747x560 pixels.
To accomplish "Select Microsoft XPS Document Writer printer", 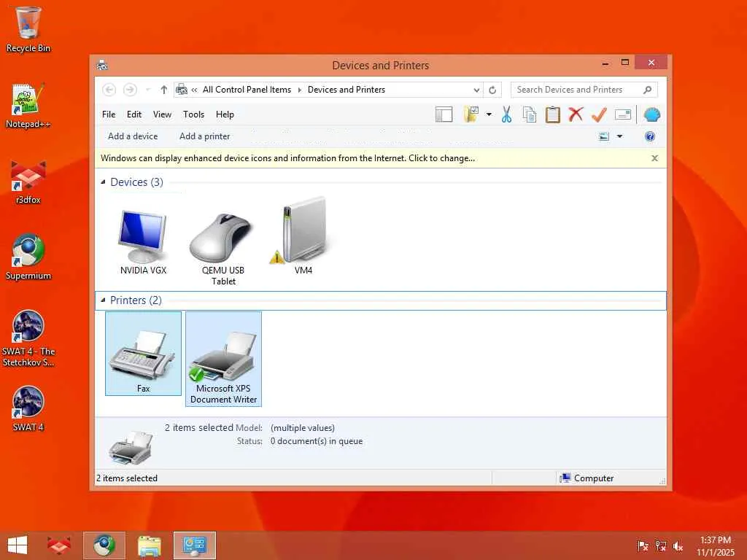I will 223,359.
